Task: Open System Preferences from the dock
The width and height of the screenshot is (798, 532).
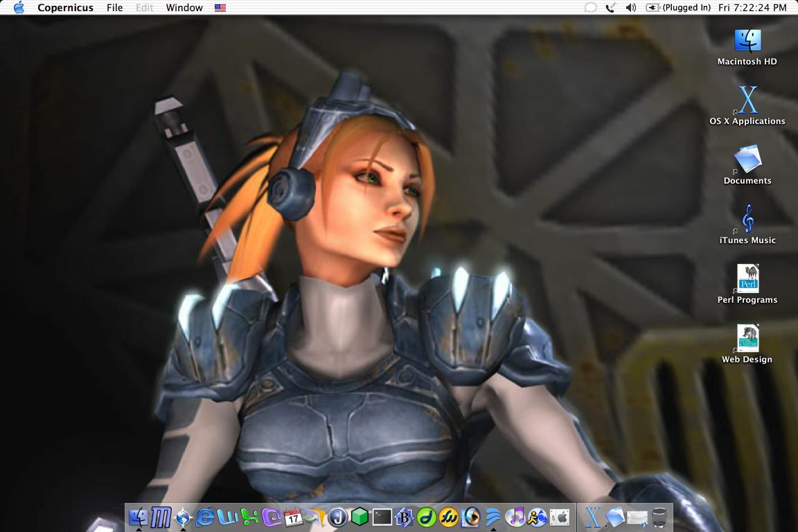Action: 559,517
